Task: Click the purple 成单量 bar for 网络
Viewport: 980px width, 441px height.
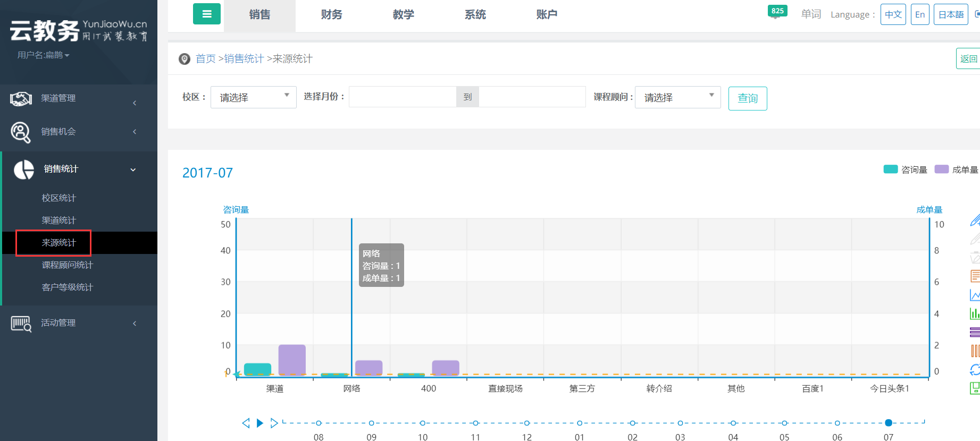Action: pos(369,368)
